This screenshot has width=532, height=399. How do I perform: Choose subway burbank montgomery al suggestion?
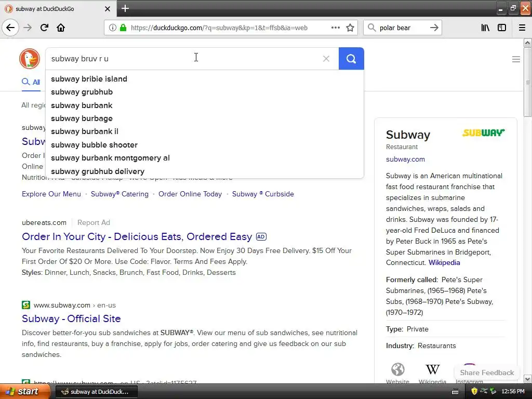tap(205, 158)
